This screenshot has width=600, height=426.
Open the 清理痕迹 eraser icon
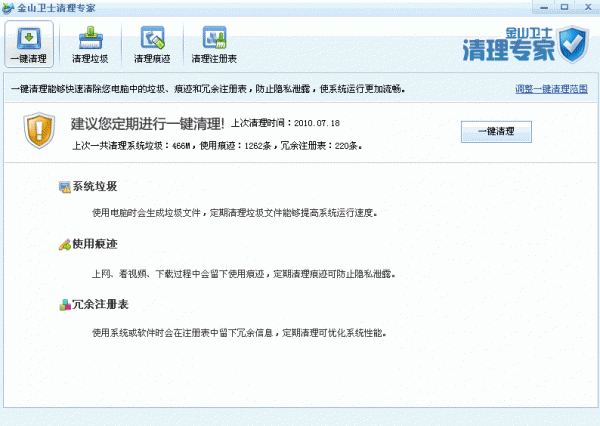coord(152,38)
